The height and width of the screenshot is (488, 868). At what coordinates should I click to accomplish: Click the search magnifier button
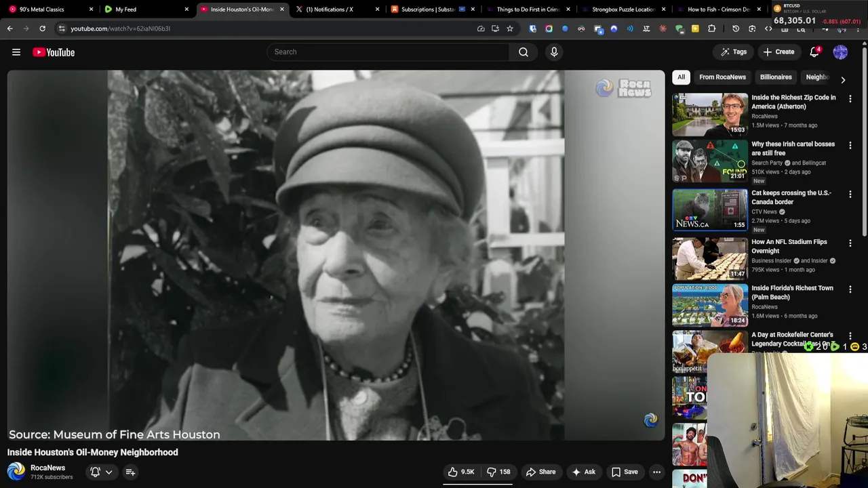pyautogui.click(x=524, y=52)
